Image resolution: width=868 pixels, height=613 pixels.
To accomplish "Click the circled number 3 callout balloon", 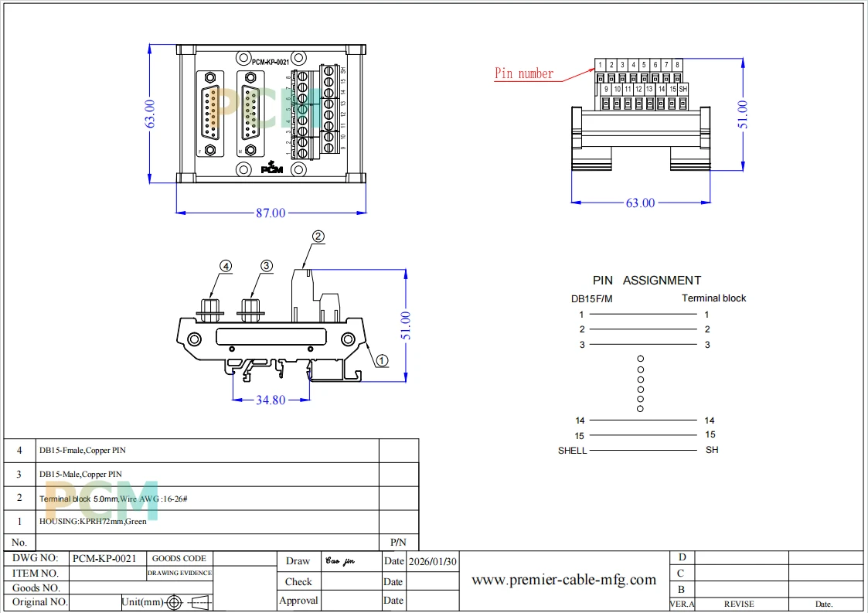I will coord(266,266).
